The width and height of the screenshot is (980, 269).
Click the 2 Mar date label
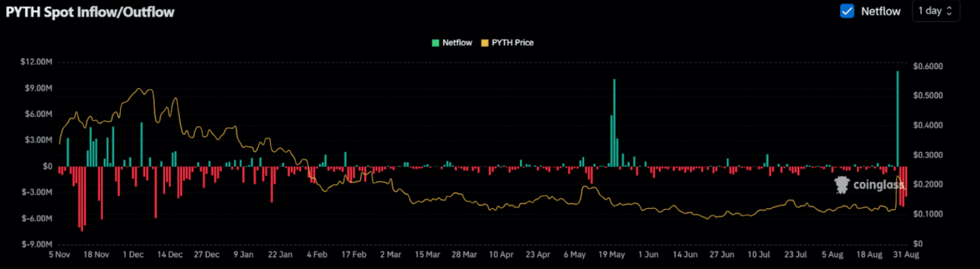391,255
